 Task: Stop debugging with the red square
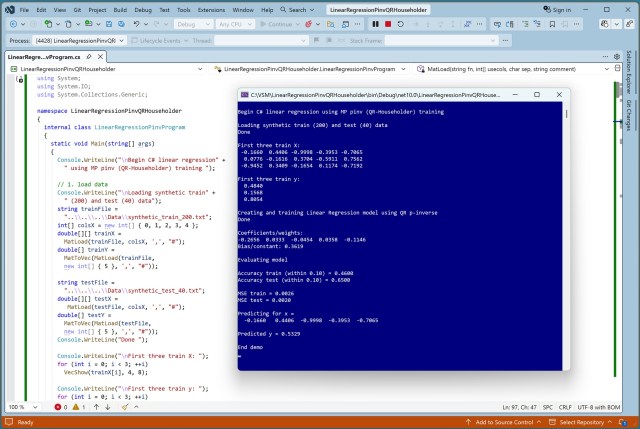(388, 24)
